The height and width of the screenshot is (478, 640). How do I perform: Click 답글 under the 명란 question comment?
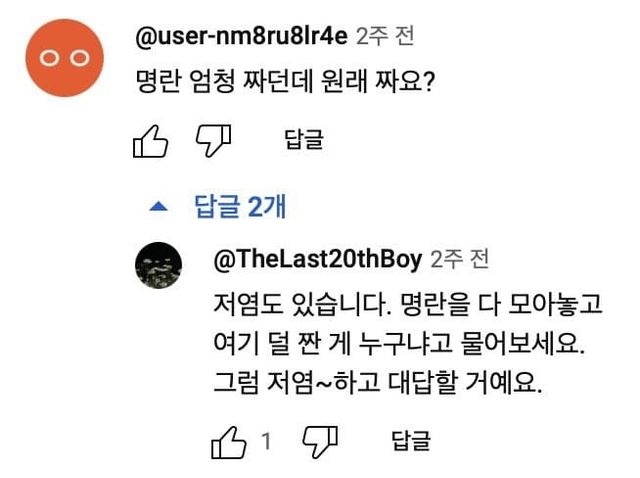(x=304, y=141)
